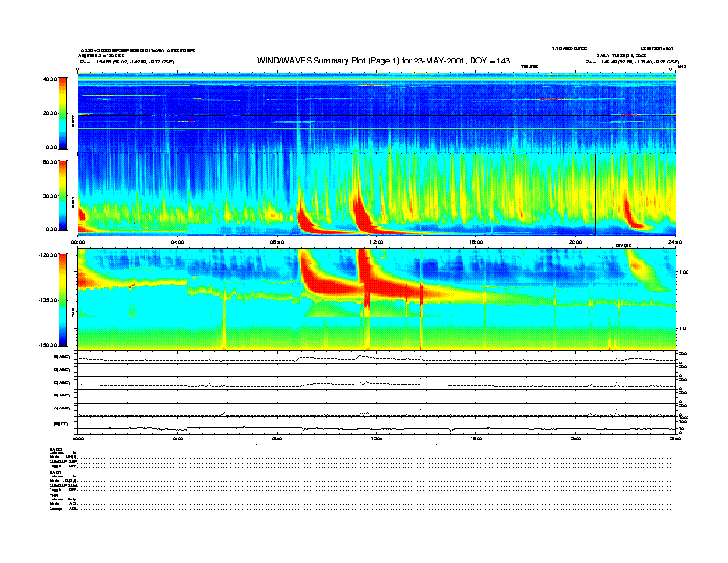Click the black vertical gap line in RAD1
Viewport: 728px width, 563px height.
(x=596, y=194)
